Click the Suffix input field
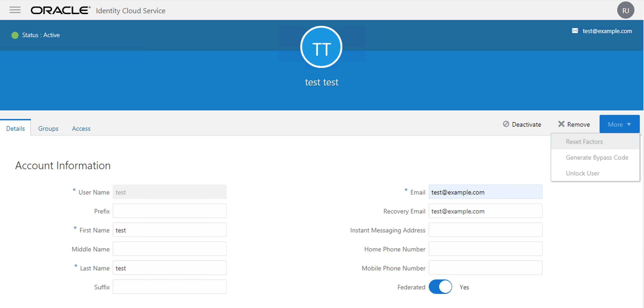 click(x=170, y=287)
